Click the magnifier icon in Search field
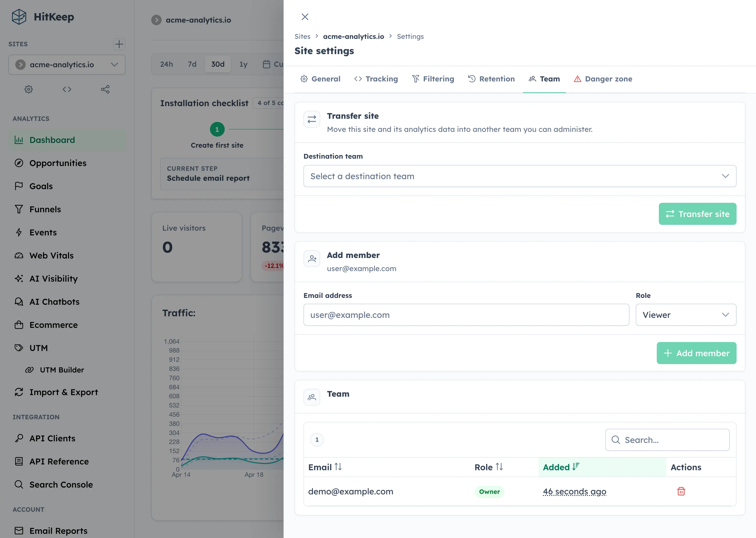Image resolution: width=756 pixels, height=538 pixels. pyautogui.click(x=616, y=439)
